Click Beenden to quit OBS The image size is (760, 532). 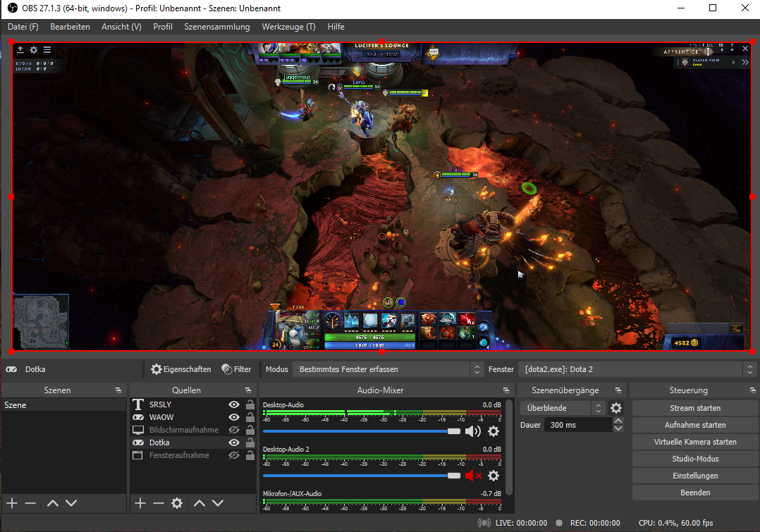(695, 493)
